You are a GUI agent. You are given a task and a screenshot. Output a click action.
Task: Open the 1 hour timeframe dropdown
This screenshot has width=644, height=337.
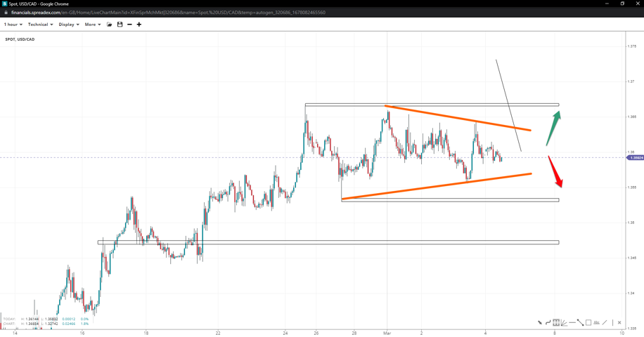13,25
